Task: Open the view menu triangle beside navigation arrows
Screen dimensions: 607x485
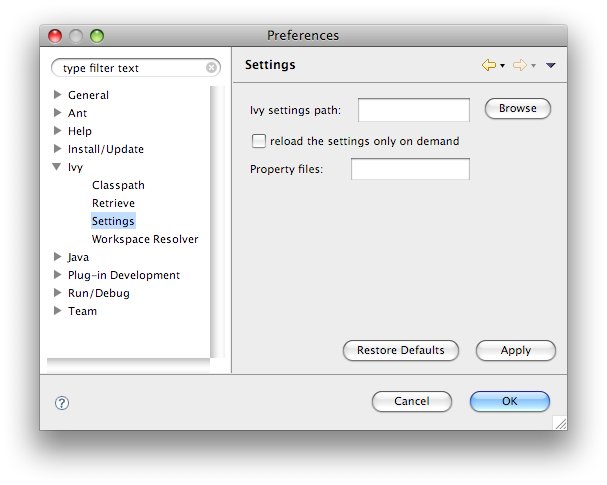Action: tap(551, 66)
